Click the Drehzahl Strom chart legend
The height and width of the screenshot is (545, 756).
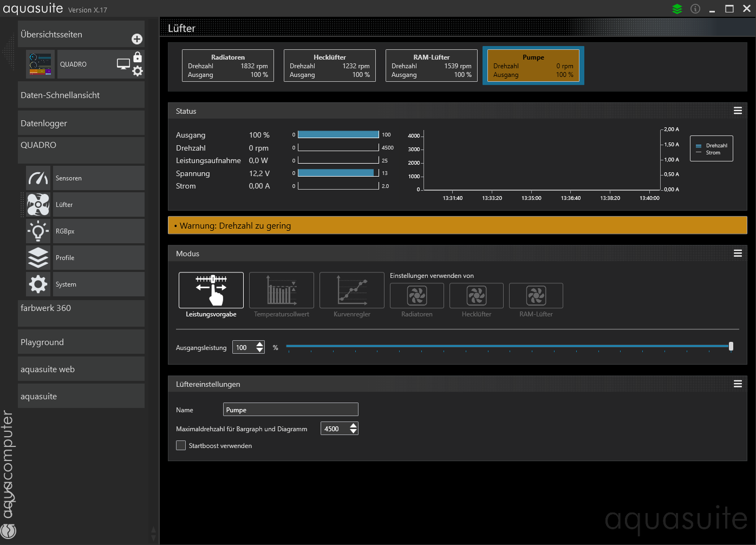712,148
